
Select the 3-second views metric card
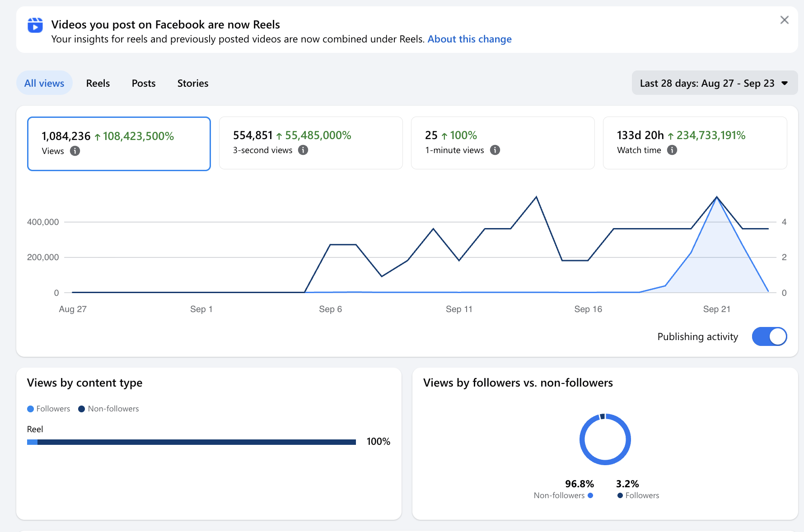311,143
